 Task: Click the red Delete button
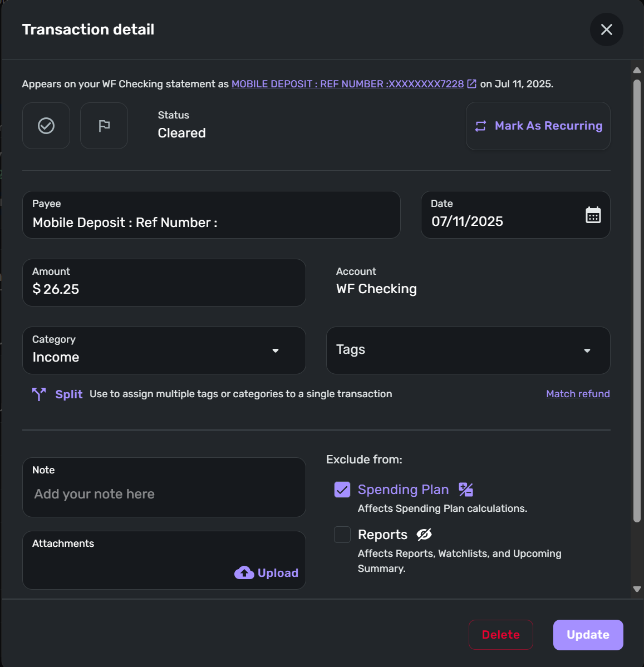[500, 635]
